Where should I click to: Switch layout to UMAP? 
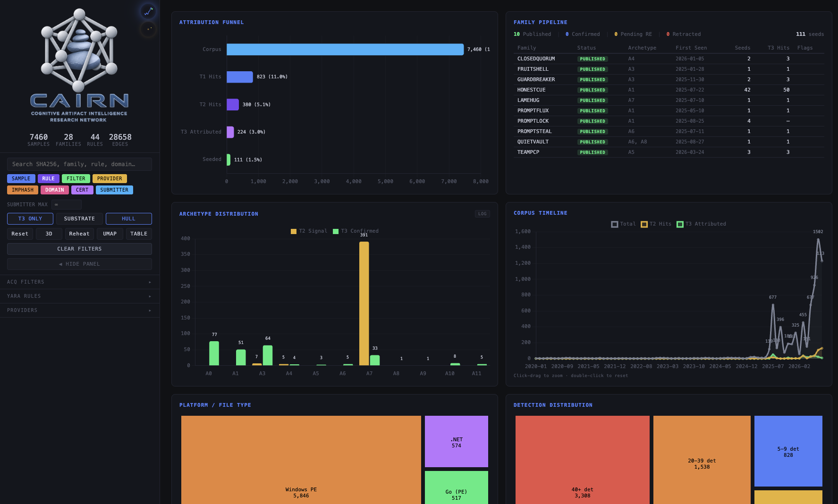[110, 234]
